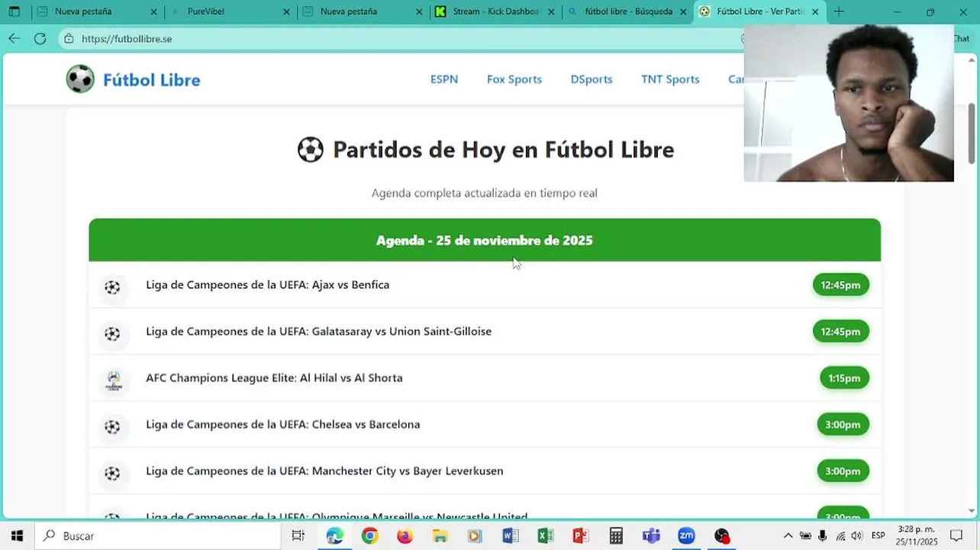980x550 pixels.
Task: Expand the Chelsea vs Barcelona match row
Action: pos(485,425)
